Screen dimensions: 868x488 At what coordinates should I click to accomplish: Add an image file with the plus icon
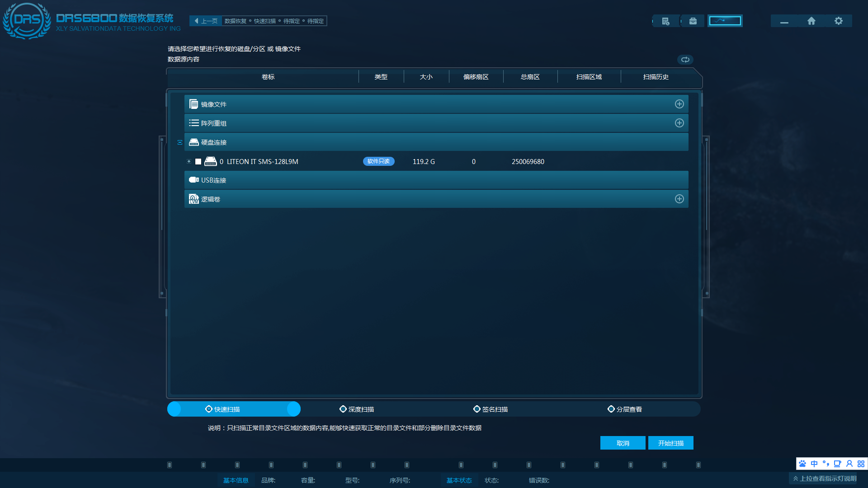pyautogui.click(x=679, y=104)
